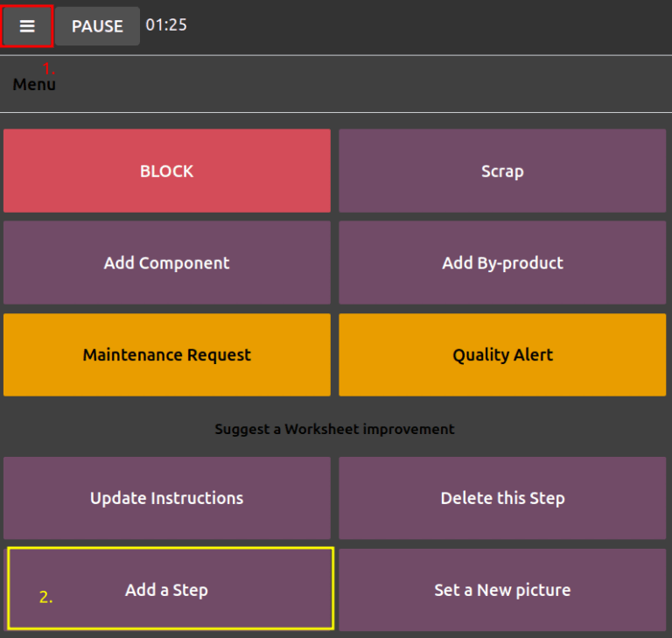Image resolution: width=672 pixels, height=638 pixels.
Task: Stop the work order timer with PAUSE
Action: coord(97,26)
